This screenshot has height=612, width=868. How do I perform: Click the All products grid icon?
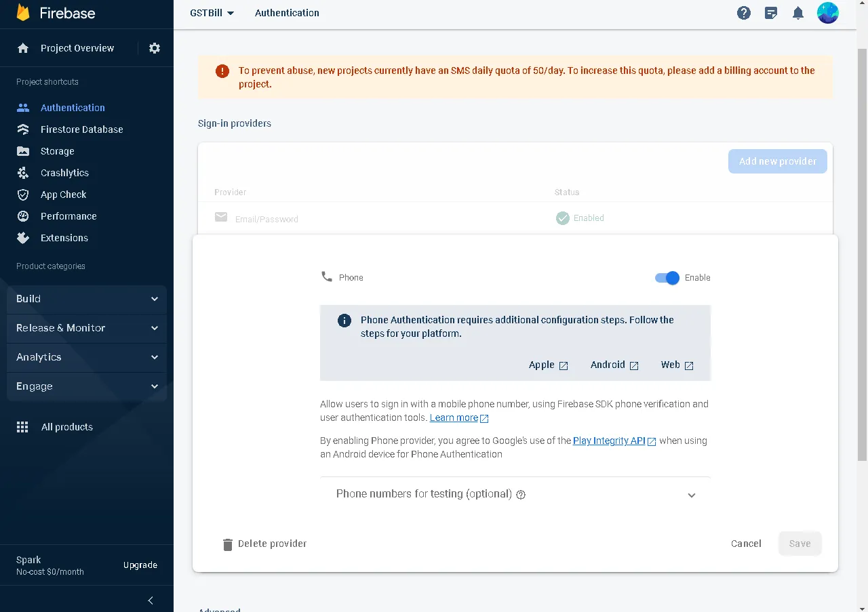(22, 427)
